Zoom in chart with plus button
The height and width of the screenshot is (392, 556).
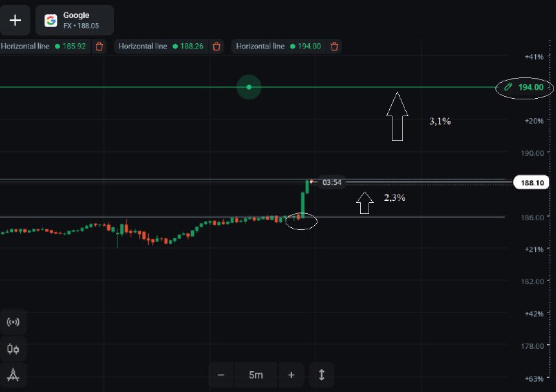click(x=291, y=375)
